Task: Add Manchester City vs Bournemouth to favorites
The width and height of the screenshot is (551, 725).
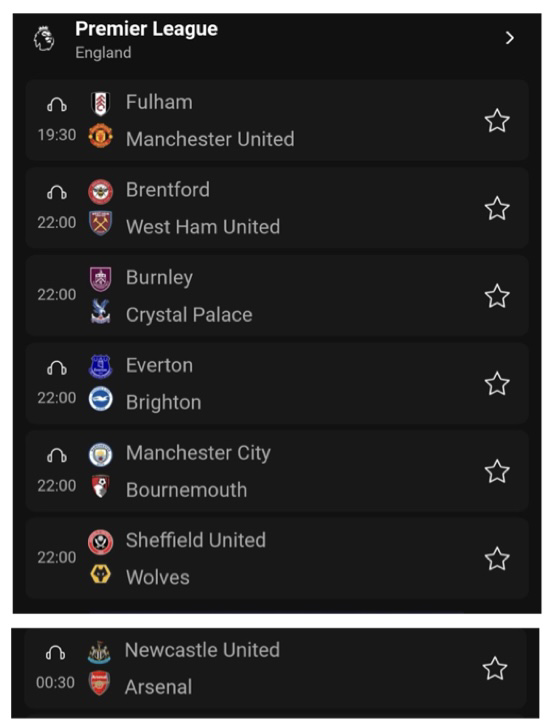Action: pyautogui.click(x=497, y=472)
